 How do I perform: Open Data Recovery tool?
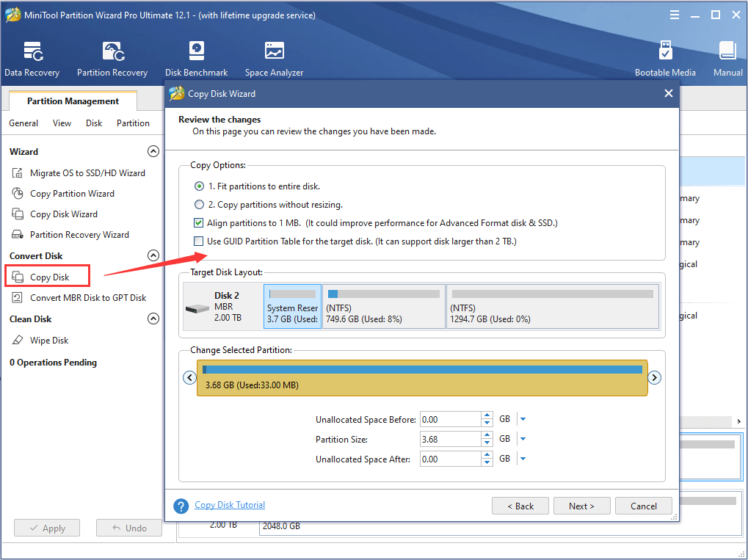[32, 59]
